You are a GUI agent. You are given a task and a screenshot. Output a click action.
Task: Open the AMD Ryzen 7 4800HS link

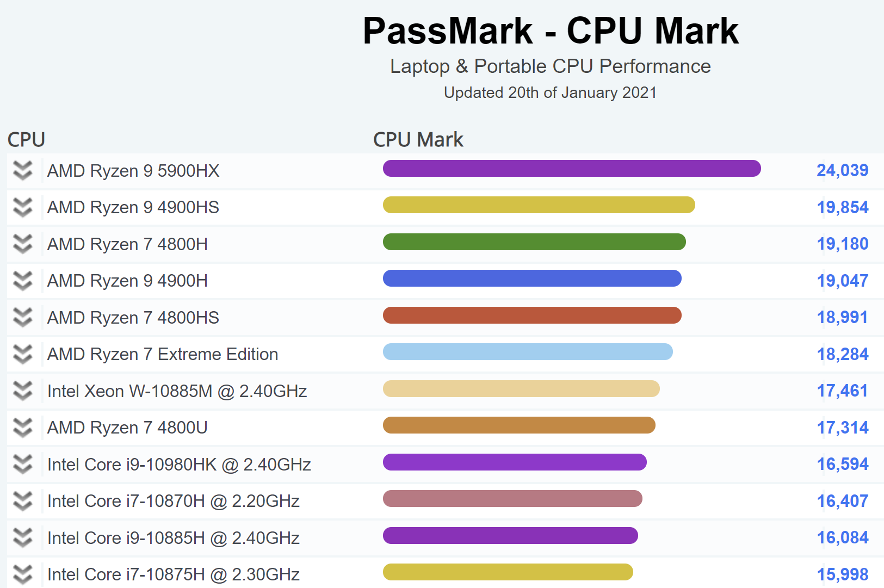tap(133, 318)
